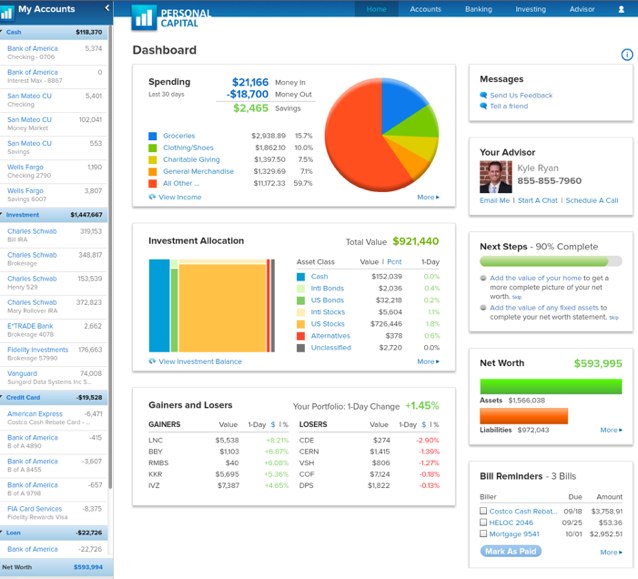Click the Unclassified gray swatch
638x579 pixels.
pyautogui.click(x=301, y=347)
